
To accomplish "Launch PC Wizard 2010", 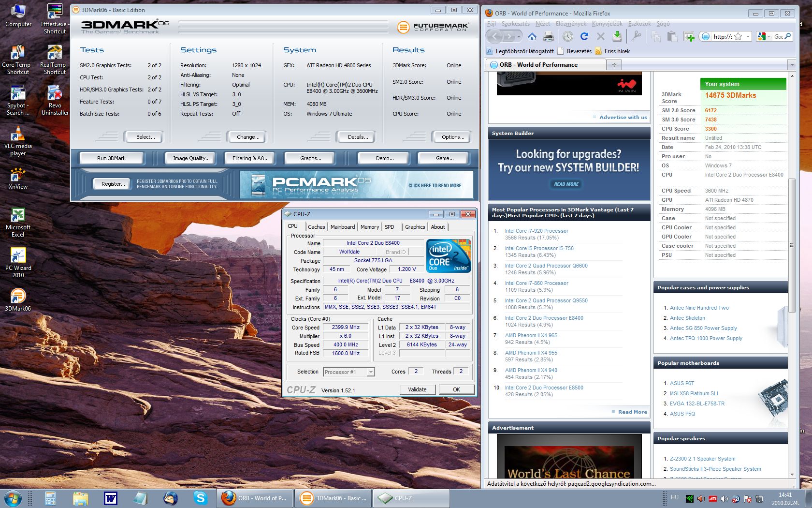I will point(18,263).
